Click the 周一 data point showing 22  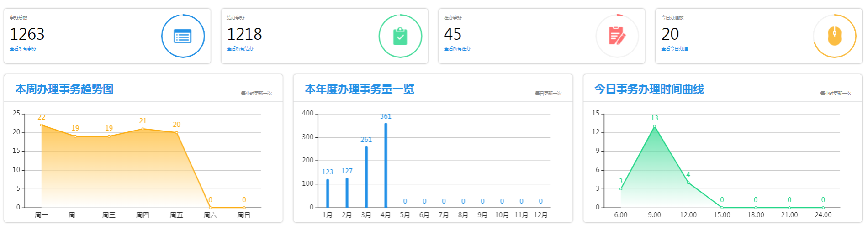(x=42, y=125)
